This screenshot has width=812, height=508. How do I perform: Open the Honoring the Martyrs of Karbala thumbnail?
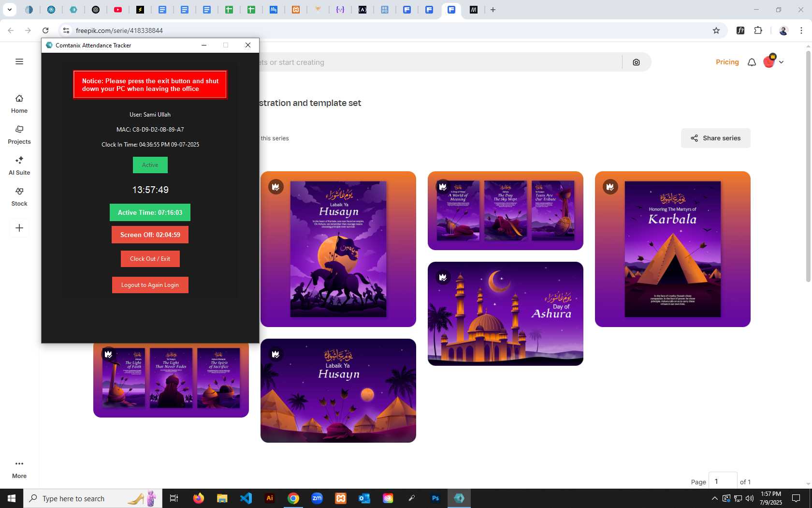pyautogui.click(x=672, y=249)
